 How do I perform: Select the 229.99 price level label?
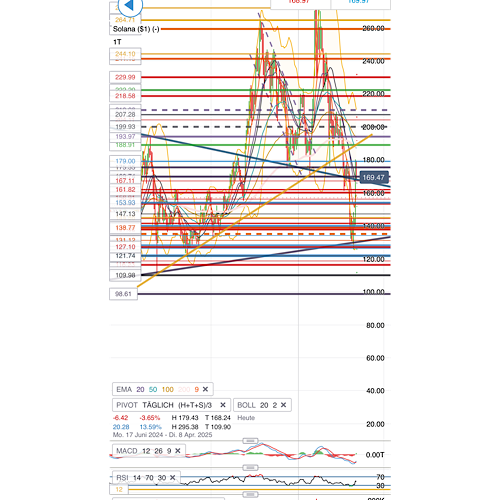pyautogui.click(x=125, y=77)
